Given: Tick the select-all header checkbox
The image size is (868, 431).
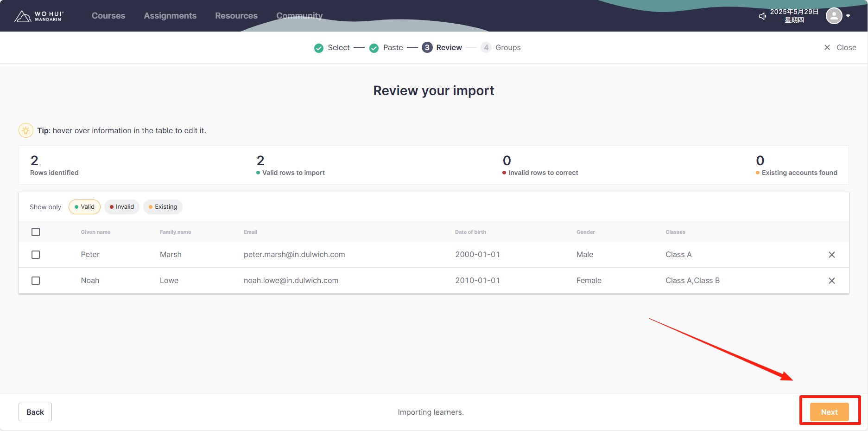Looking at the screenshot, I should tap(36, 232).
